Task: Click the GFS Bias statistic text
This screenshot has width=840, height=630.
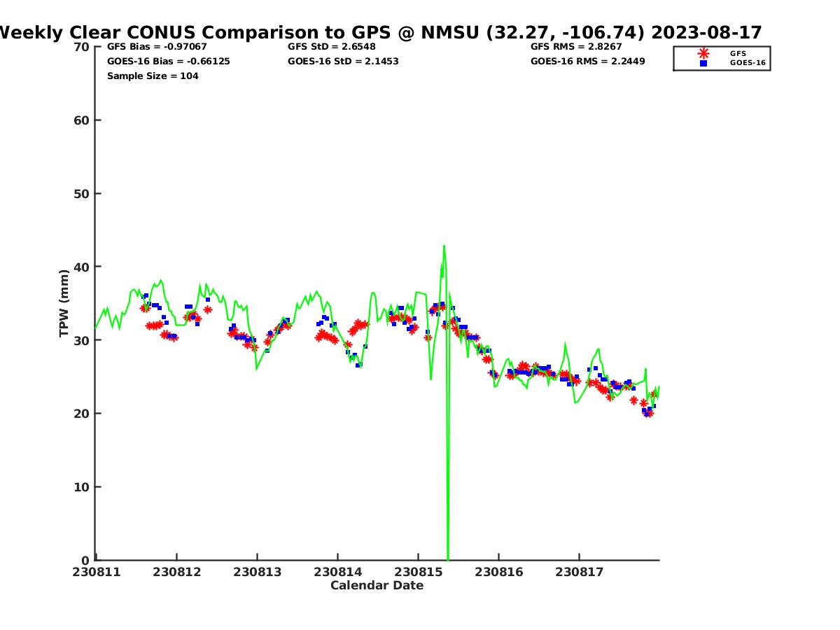Action: (x=157, y=47)
